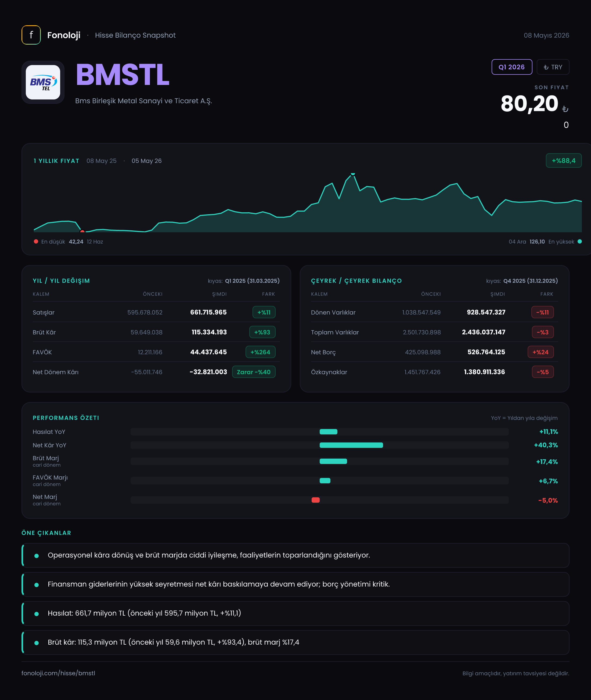Click the Fonoloji brand name
Image resolution: width=591 pixels, height=700 pixels.
coord(64,35)
